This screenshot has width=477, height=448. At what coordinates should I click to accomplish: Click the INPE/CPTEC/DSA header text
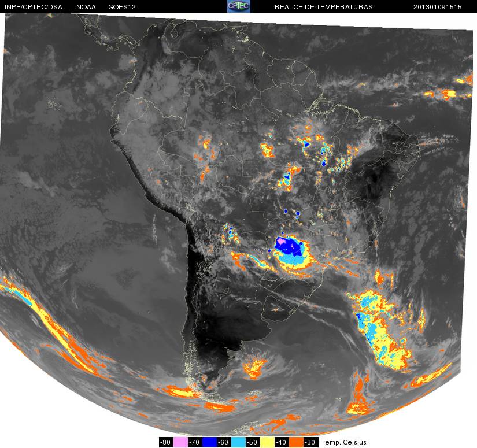34,7
